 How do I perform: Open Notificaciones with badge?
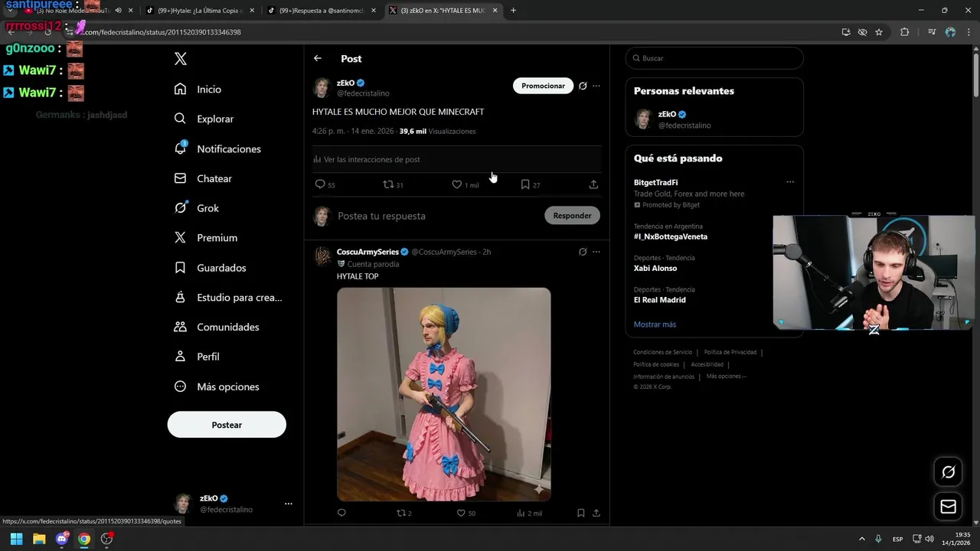pos(217,148)
